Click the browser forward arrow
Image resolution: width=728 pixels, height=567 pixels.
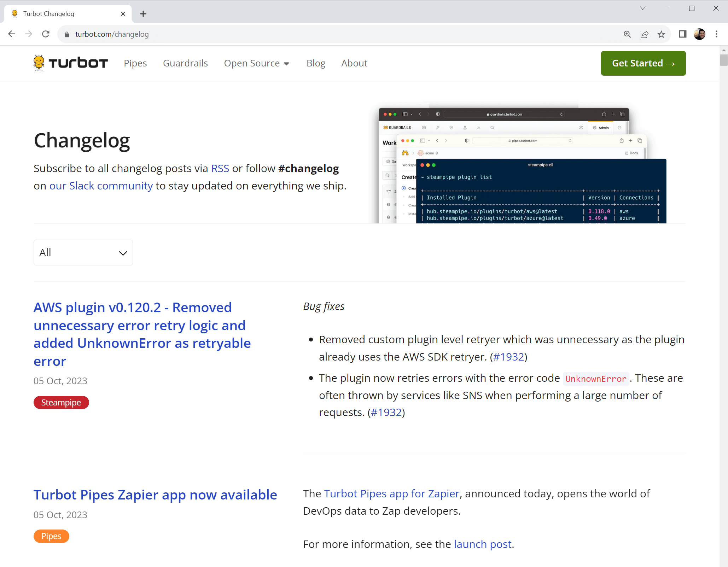(x=29, y=34)
